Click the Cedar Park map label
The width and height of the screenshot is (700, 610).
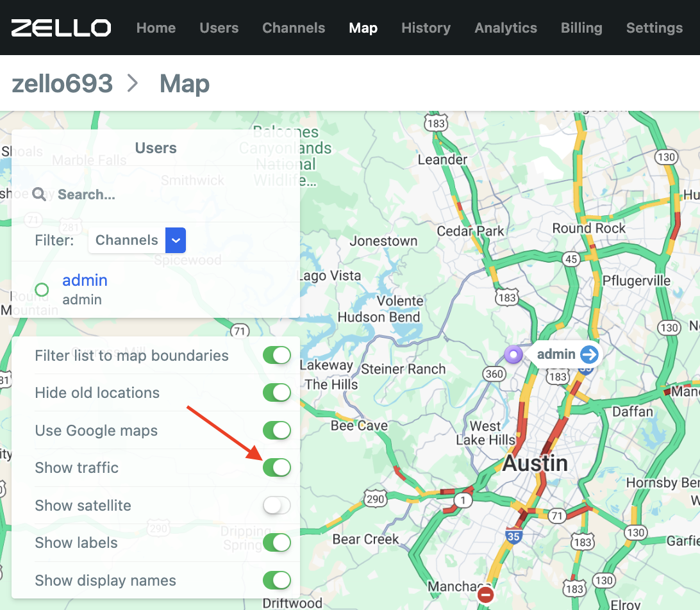[470, 231]
